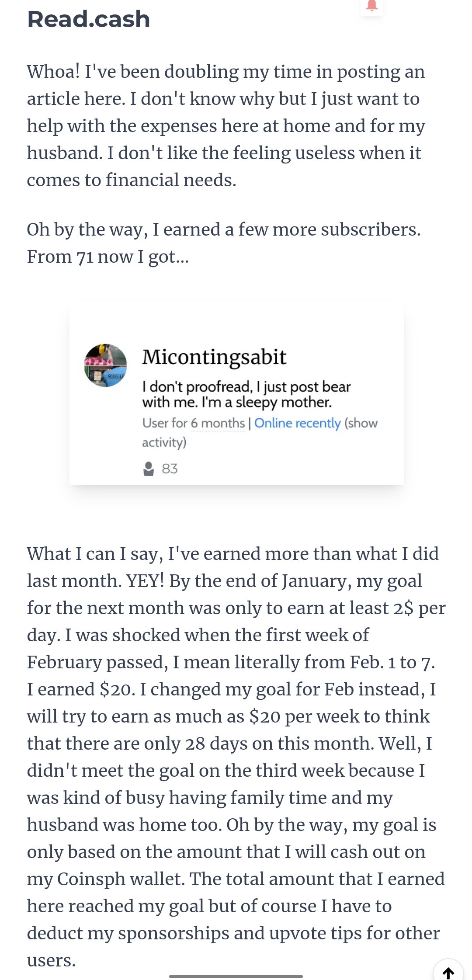Tap the 'From 71 now I got...' line

[x=108, y=257]
